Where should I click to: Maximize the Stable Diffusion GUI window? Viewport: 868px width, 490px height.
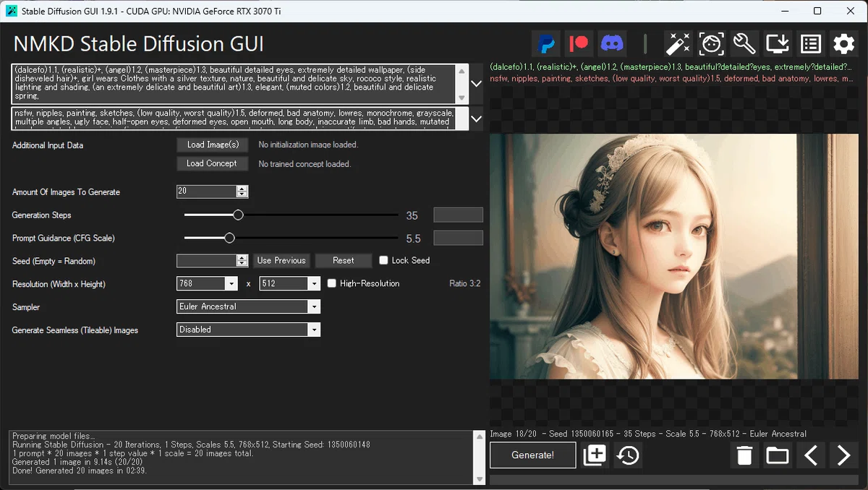pyautogui.click(x=817, y=11)
